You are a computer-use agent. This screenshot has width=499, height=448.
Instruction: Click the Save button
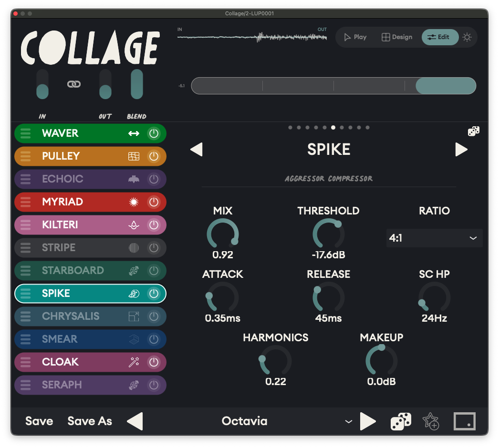[39, 421]
